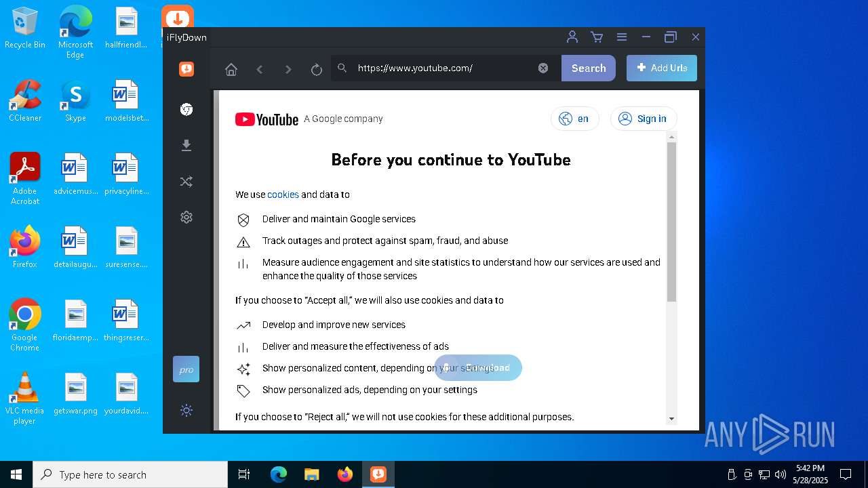This screenshot has width=868, height=488.
Task: Click the page vertical scrollbar thumb
Action: pos(672,222)
